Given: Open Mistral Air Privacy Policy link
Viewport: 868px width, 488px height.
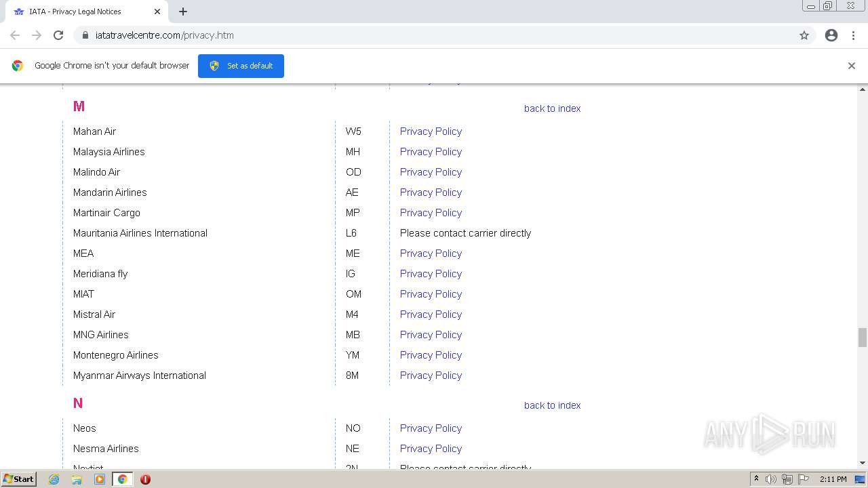Looking at the screenshot, I should [x=431, y=314].
